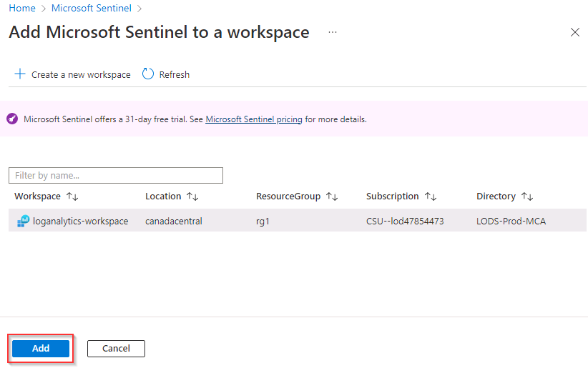Sort by Directory column arrows
The image size is (588, 368).
point(527,197)
